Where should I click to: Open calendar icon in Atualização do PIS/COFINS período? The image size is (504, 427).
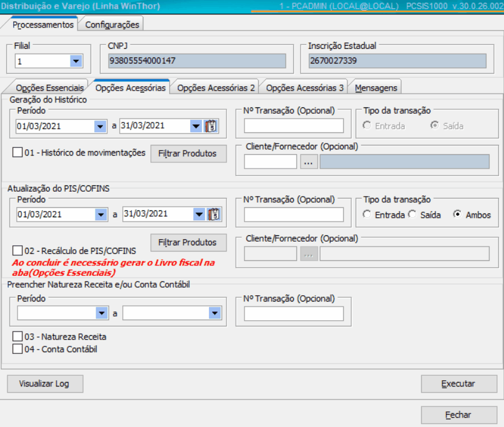tap(214, 214)
